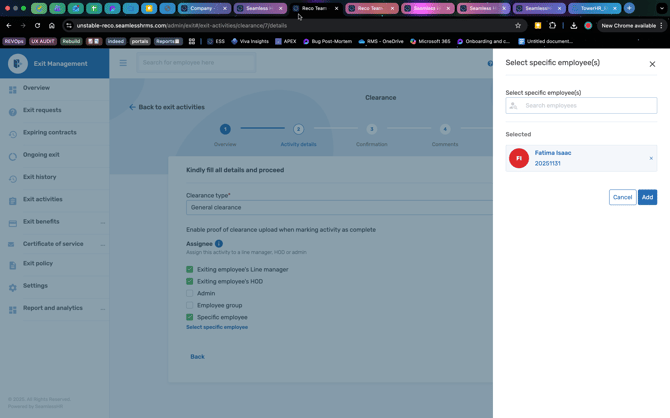Image resolution: width=670 pixels, height=418 pixels.
Task: Open the hamburger sidebar menu icon
Action: 124,63
